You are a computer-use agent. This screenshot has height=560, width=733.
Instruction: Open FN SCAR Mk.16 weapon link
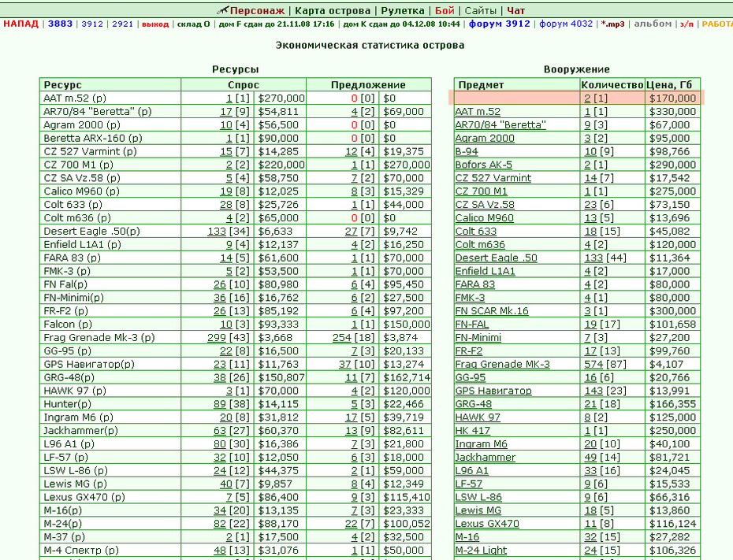(x=492, y=312)
